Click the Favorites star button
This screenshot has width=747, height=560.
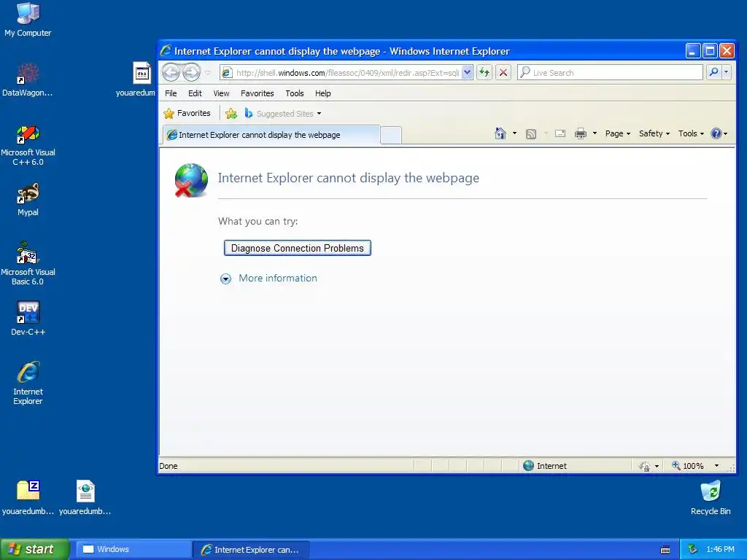pyautogui.click(x=187, y=113)
